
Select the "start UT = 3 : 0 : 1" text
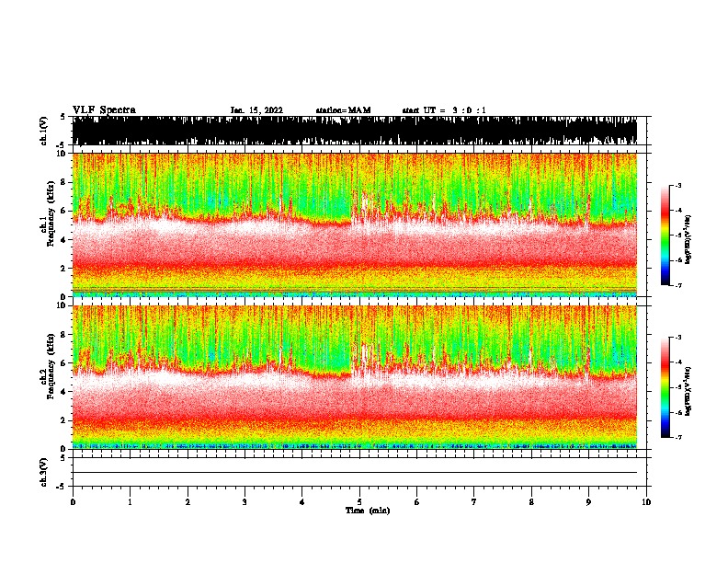point(444,110)
